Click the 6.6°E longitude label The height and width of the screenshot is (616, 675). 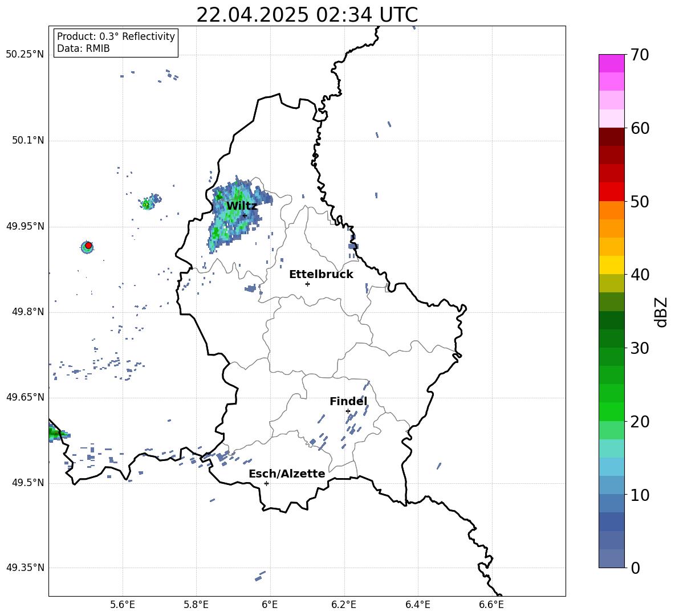pyautogui.click(x=491, y=605)
